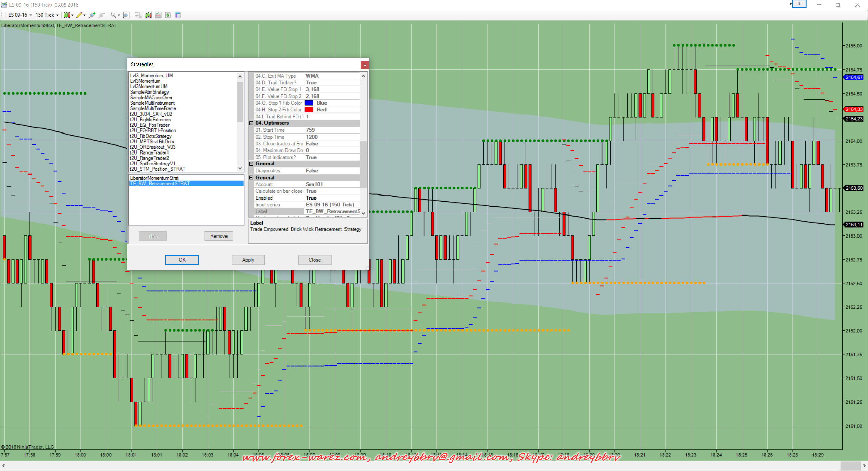Image resolution: width=868 pixels, height=471 pixels.
Task: Click the zoom in magnifier icon
Action: [92, 15]
